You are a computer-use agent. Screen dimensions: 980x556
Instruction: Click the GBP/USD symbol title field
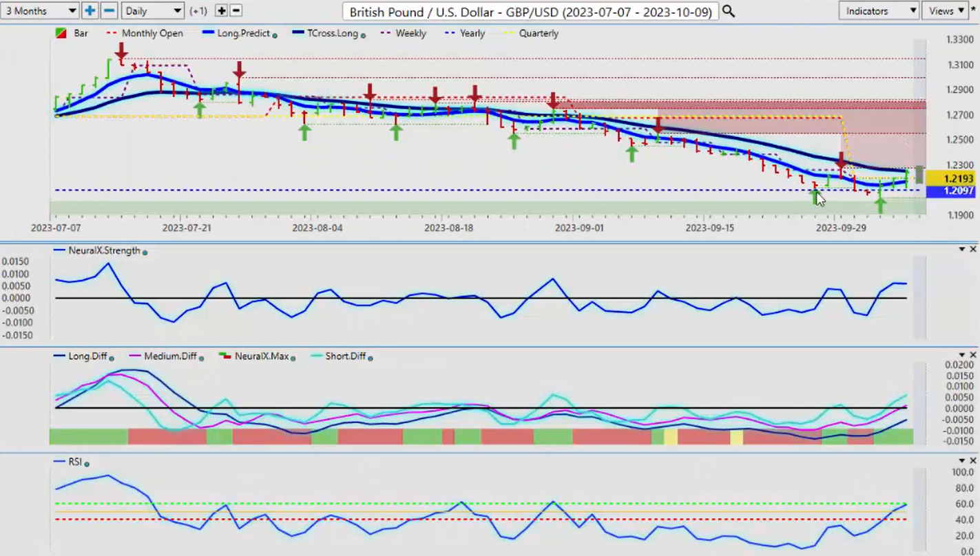click(530, 11)
